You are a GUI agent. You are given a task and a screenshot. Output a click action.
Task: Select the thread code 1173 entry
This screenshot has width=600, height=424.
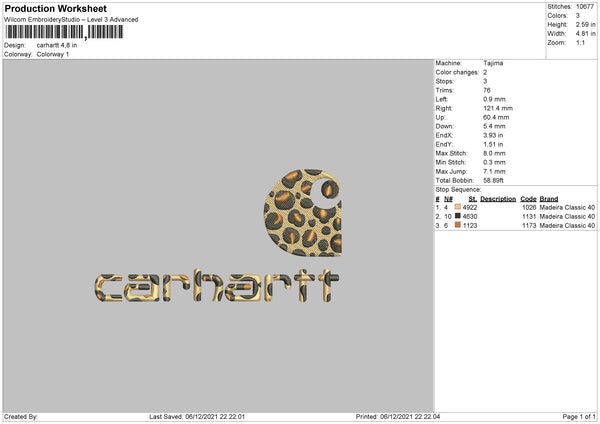528,226
